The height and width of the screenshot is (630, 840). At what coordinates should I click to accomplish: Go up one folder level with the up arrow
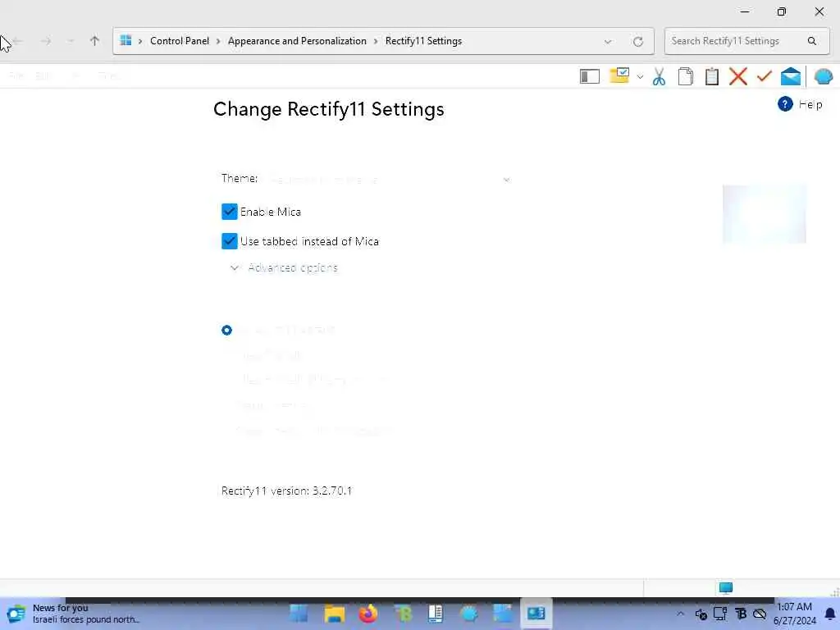pos(95,41)
